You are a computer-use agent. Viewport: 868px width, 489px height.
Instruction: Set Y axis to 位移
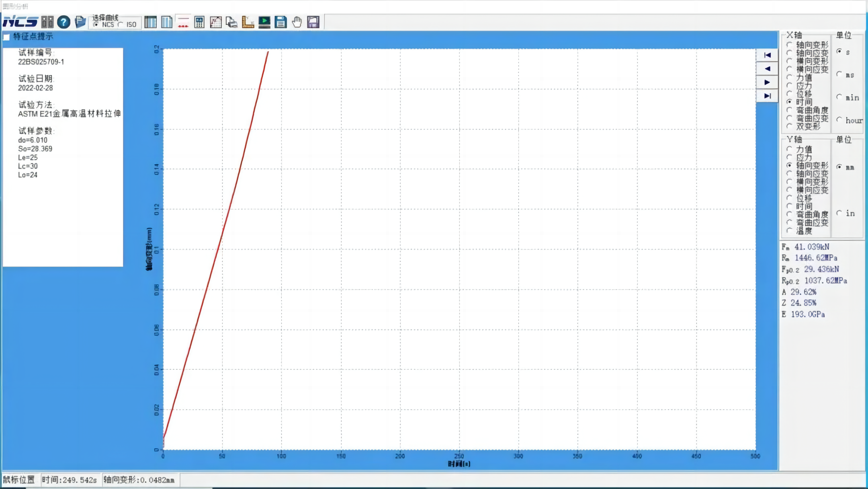tap(789, 198)
